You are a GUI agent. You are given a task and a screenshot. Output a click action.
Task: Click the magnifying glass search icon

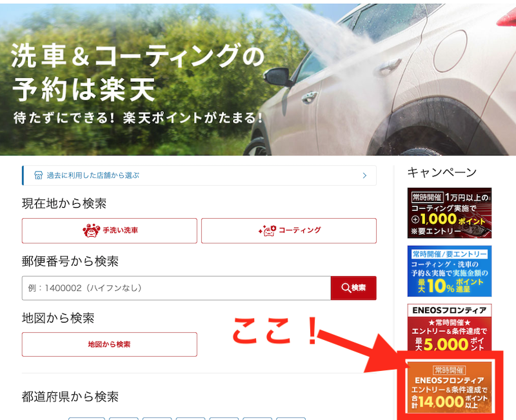[x=346, y=288]
